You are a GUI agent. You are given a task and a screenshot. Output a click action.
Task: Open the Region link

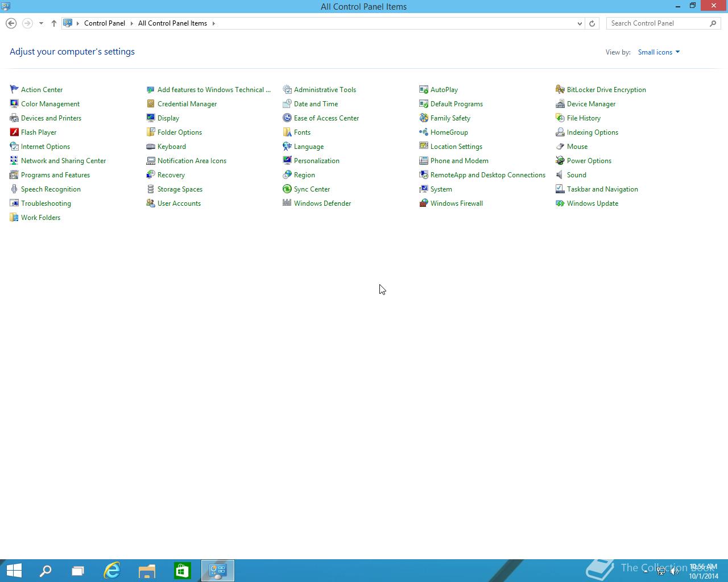[x=304, y=175]
